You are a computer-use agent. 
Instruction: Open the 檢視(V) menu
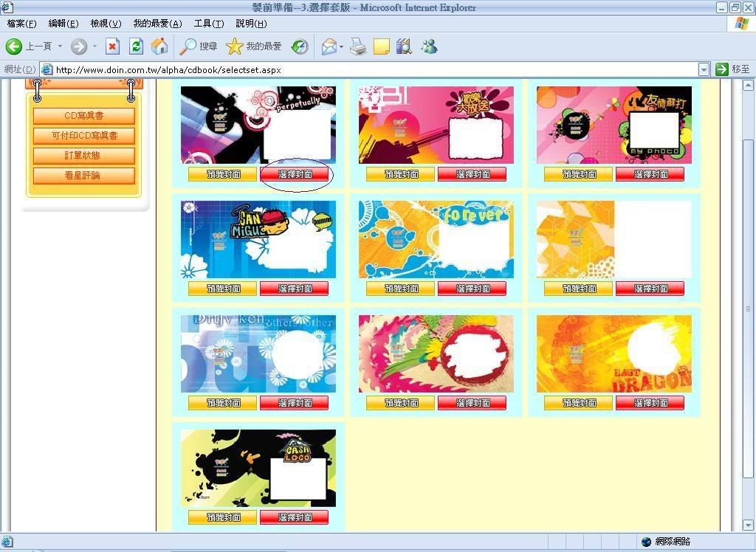click(106, 24)
